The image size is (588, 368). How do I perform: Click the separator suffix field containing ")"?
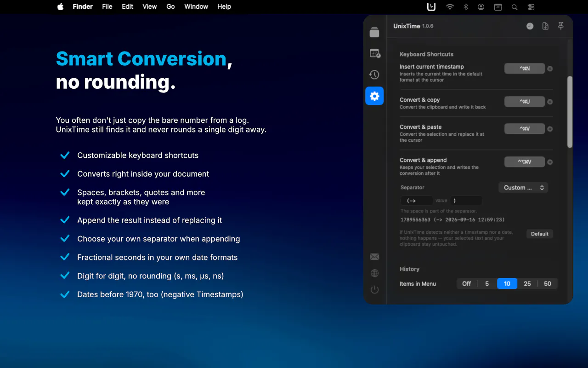coord(466,201)
